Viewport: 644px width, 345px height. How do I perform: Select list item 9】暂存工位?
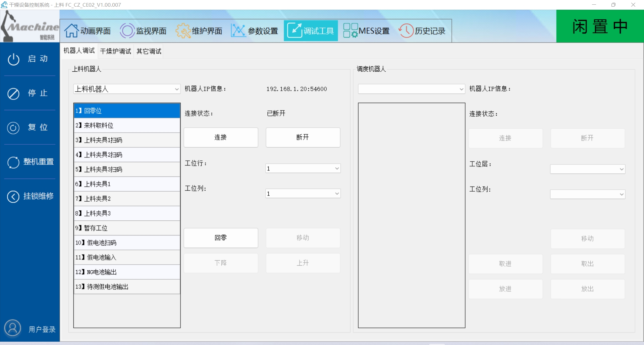127,228
